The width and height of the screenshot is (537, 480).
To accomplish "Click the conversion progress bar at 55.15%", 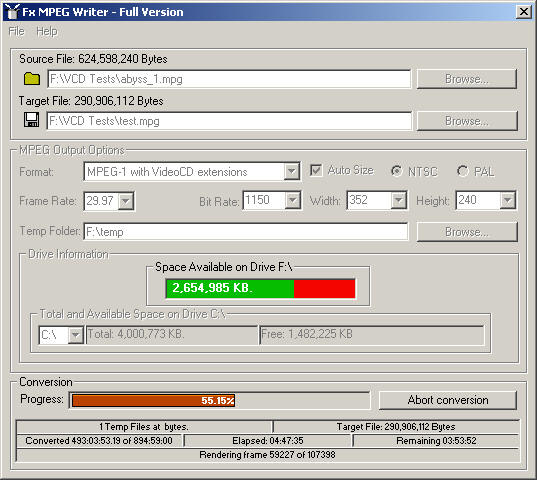I will 220,400.
